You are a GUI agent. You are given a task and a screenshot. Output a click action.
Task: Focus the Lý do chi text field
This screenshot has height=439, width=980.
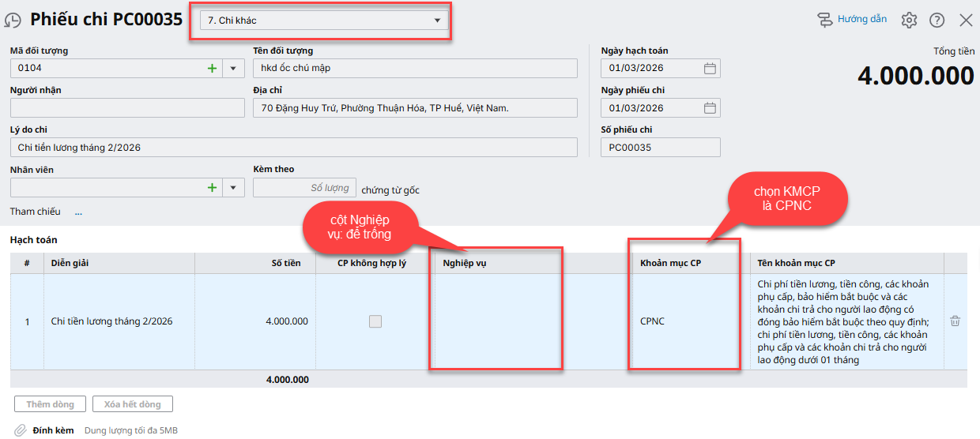[293, 148]
